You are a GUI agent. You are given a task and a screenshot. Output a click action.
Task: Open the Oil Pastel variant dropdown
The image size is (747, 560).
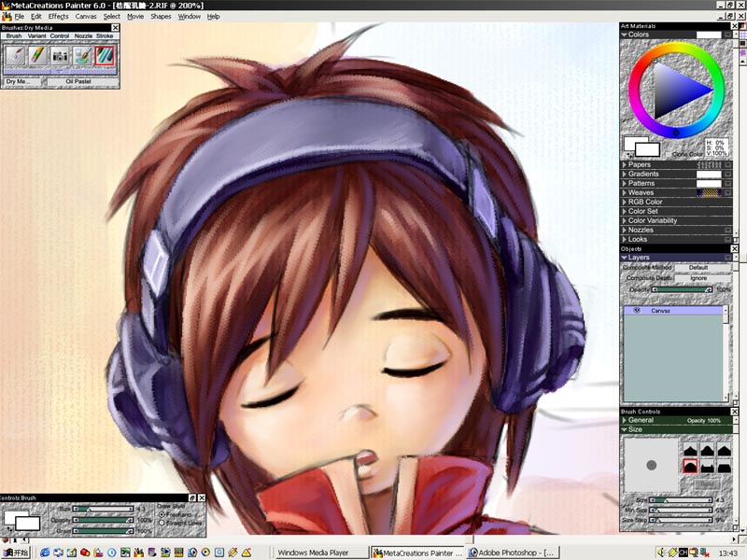point(81,82)
